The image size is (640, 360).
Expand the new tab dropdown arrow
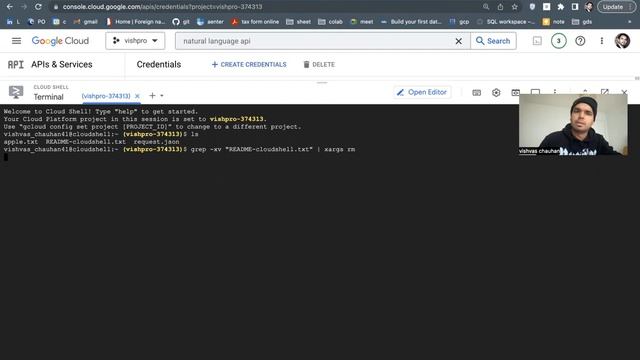162,96
